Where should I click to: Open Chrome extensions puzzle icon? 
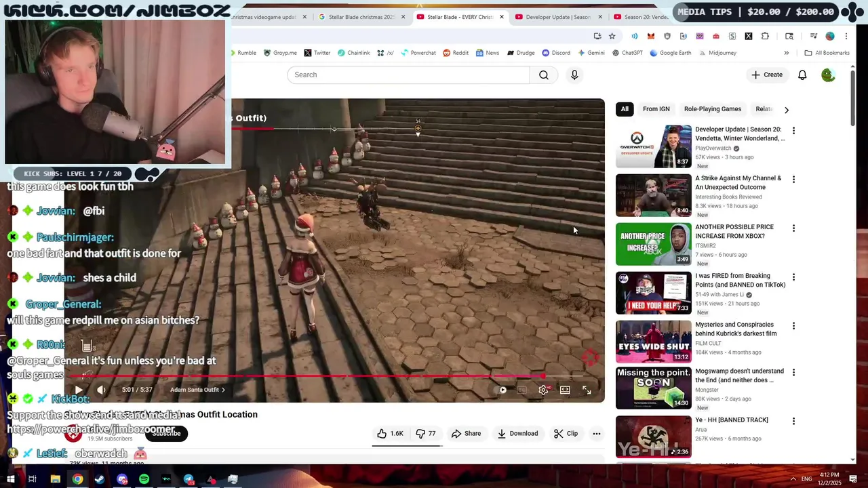coord(766,36)
